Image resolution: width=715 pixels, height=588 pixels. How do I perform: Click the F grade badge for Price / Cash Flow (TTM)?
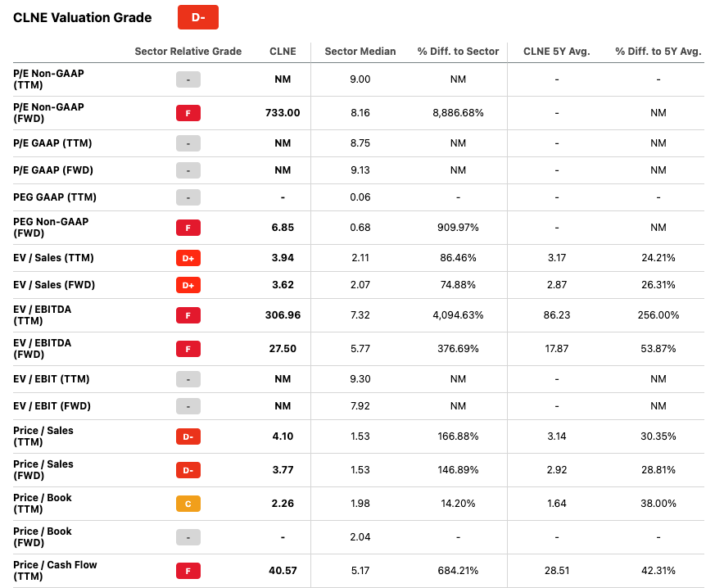tap(188, 571)
